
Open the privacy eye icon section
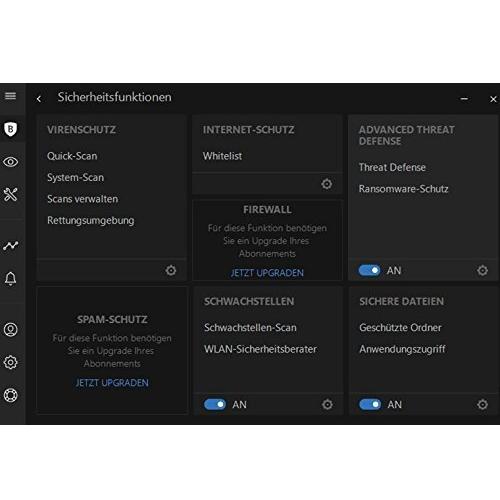point(11,162)
